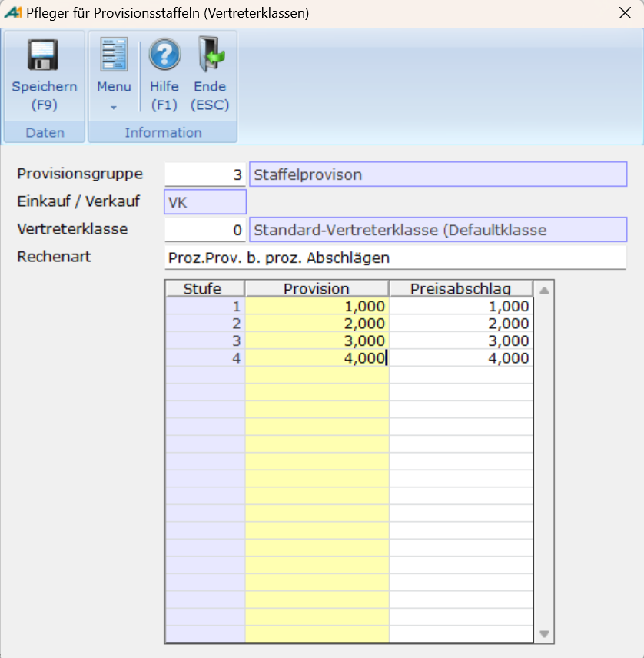Select Stufe cell with value 1
The image size is (644, 658).
(205, 306)
